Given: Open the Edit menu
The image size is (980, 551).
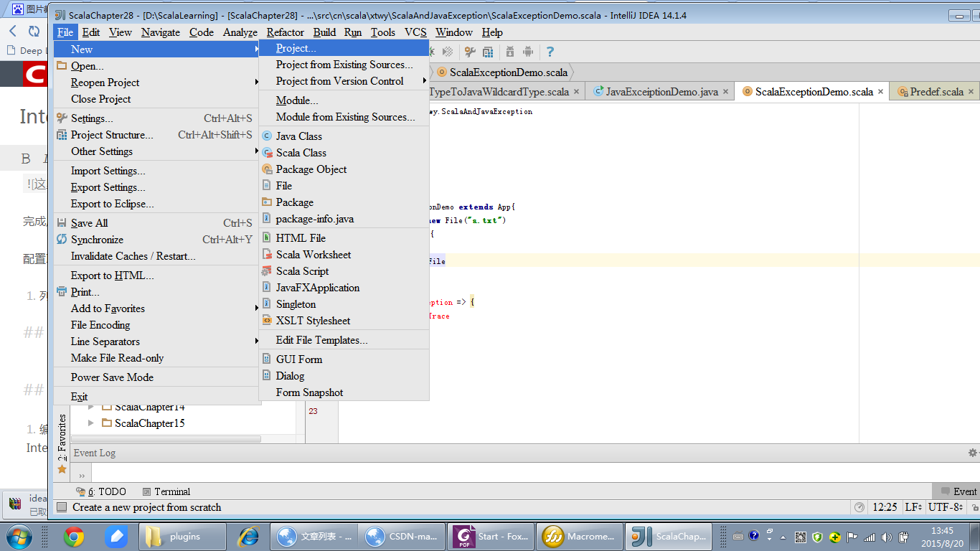Looking at the screenshot, I should 91,32.
